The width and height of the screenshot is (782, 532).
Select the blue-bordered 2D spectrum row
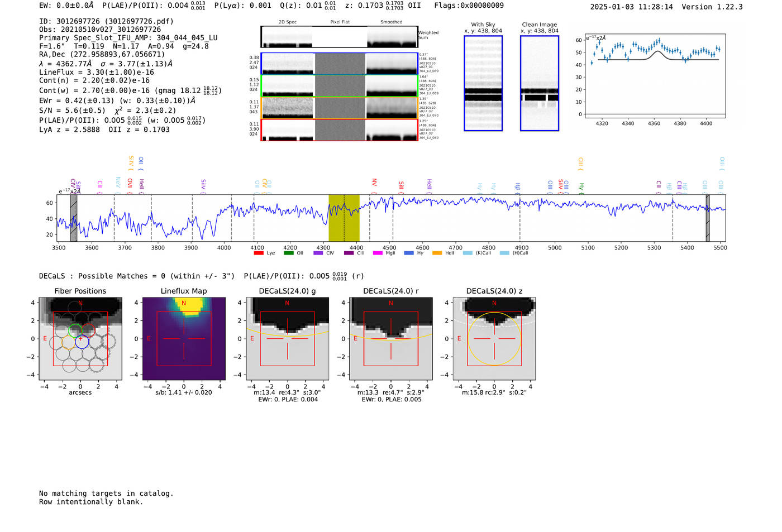pyautogui.click(x=340, y=64)
